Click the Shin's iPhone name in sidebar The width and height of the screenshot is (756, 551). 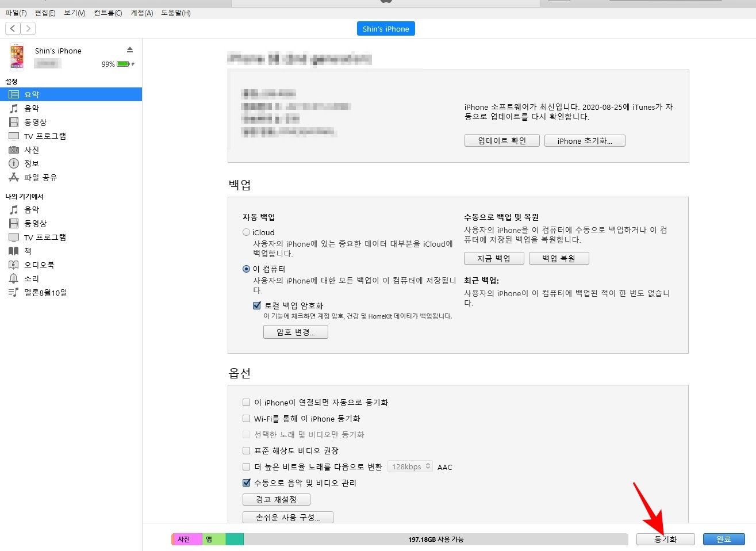(58, 51)
